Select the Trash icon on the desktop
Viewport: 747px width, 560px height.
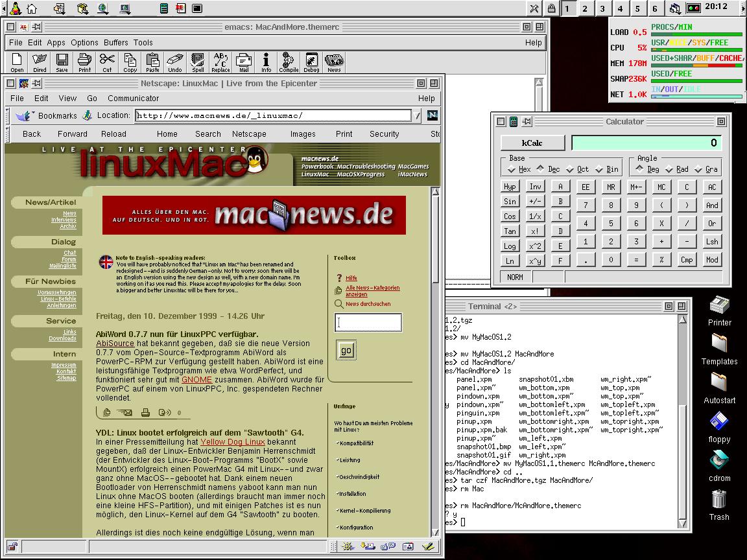719,500
